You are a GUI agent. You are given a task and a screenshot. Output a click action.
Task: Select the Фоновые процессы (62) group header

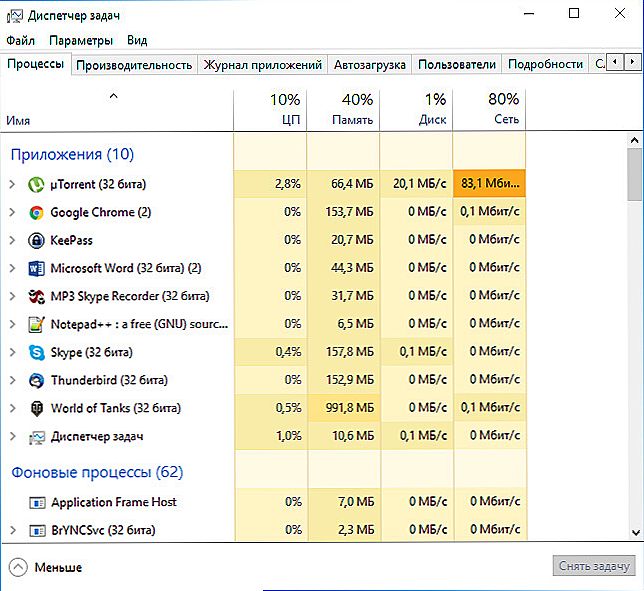point(97,472)
